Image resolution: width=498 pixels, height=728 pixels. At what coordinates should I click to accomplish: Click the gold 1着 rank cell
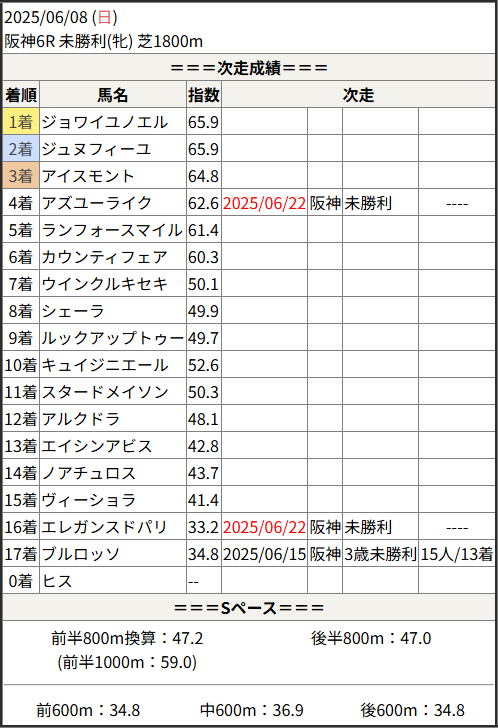[x=21, y=122]
